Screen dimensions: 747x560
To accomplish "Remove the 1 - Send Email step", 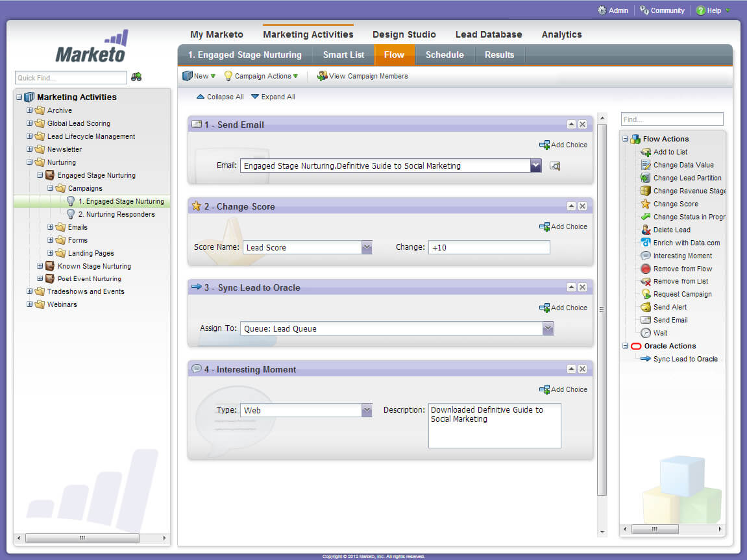I will 583,125.
